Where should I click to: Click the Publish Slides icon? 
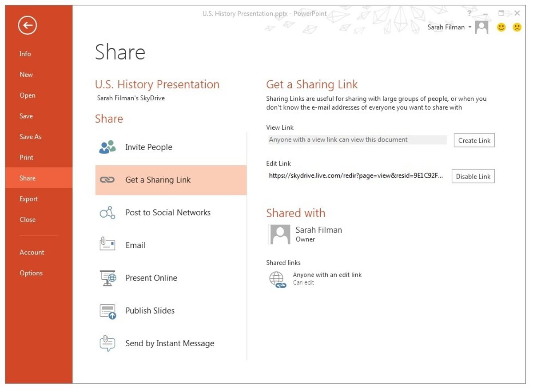coord(107,311)
